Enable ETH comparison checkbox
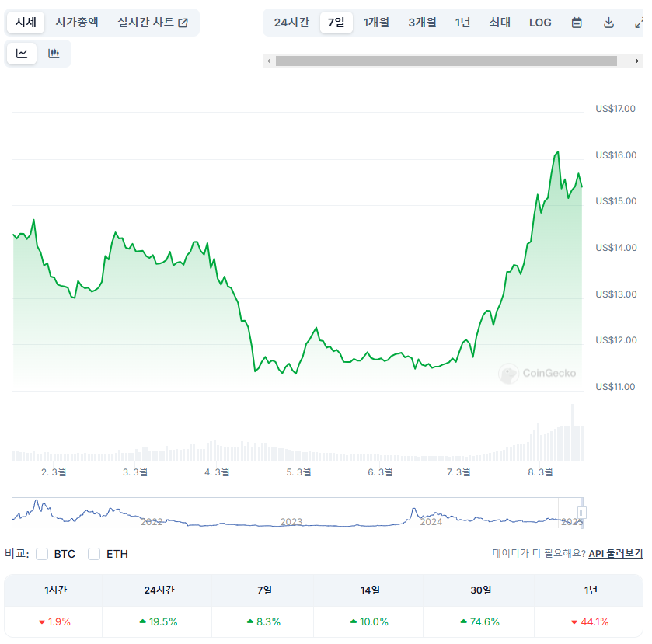The width and height of the screenshot is (652, 644). pos(94,554)
